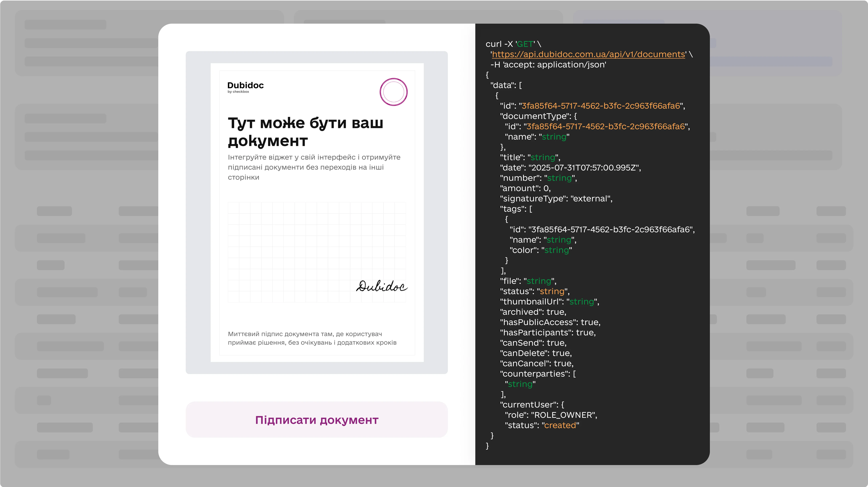Select the circular pink Dubidoc stamp seal
Image resolution: width=868 pixels, height=487 pixels.
(393, 91)
